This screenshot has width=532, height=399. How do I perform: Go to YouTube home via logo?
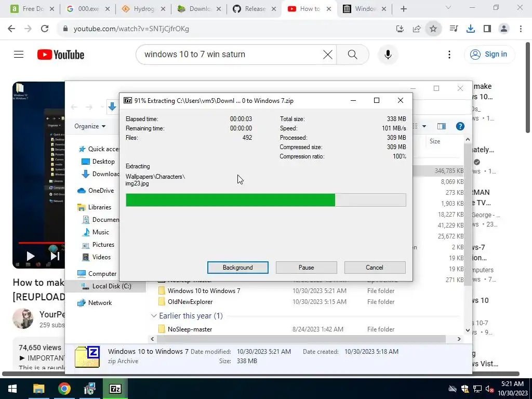point(61,55)
